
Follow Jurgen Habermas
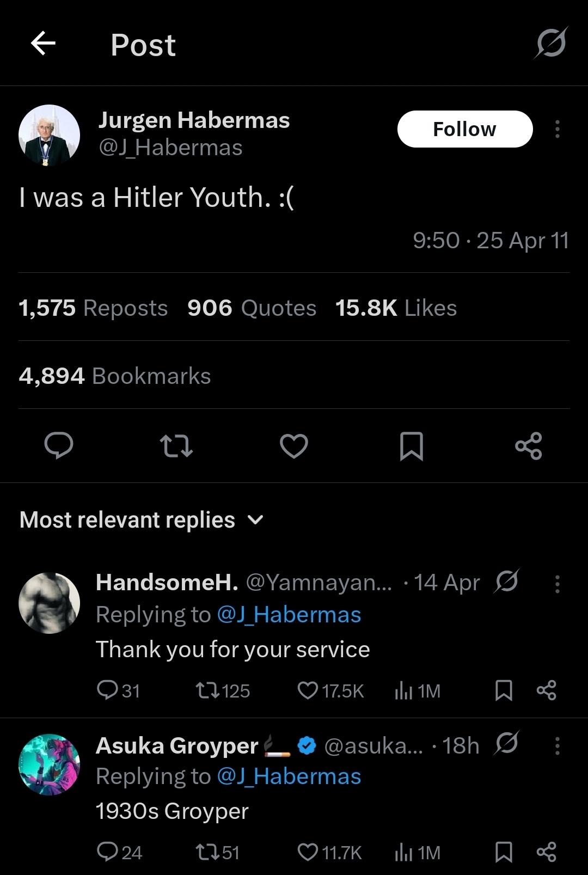point(464,129)
